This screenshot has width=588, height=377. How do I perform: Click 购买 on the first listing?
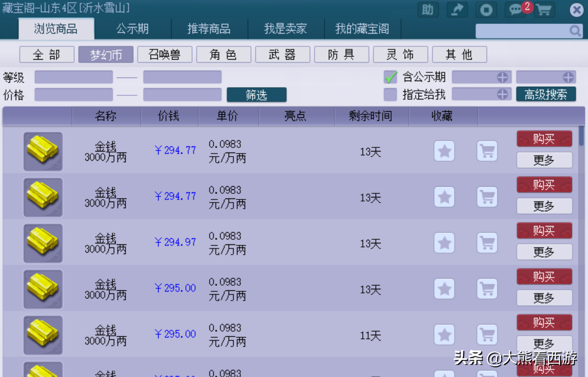544,138
